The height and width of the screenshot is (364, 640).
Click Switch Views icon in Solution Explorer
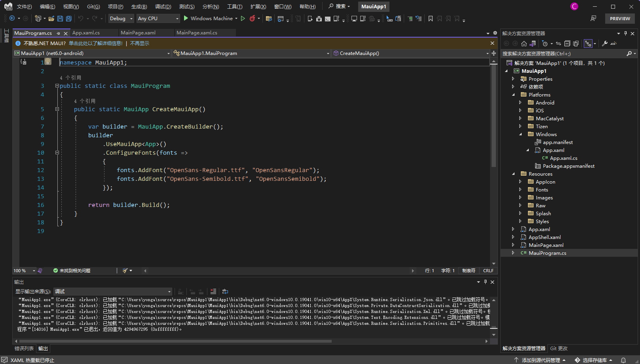click(533, 44)
